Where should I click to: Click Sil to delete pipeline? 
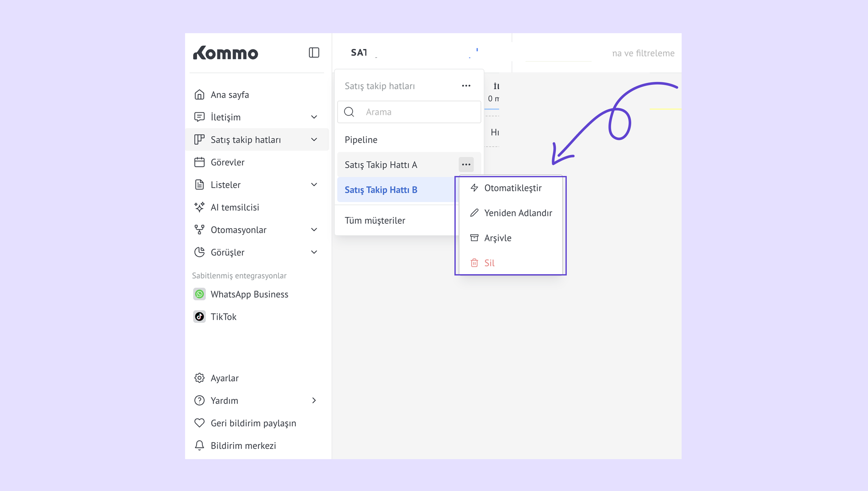(x=489, y=263)
